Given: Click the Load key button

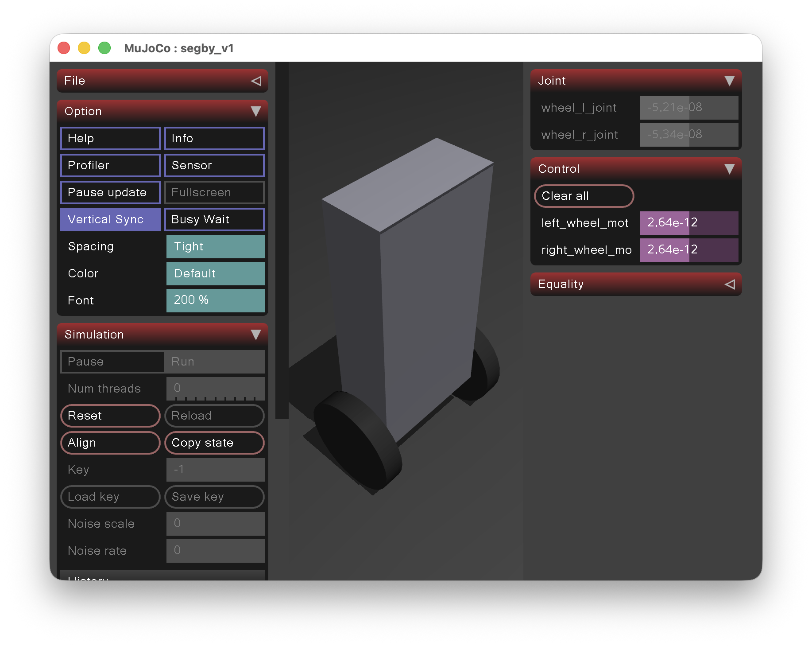Looking at the screenshot, I should pos(110,497).
